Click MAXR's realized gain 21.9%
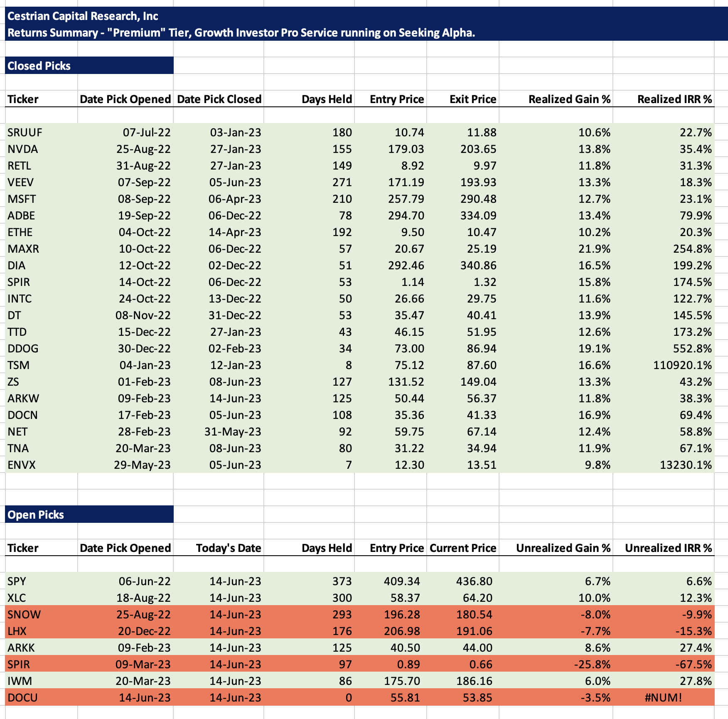The width and height of the screenshot is (728, 719). click(x=594, y=249)
